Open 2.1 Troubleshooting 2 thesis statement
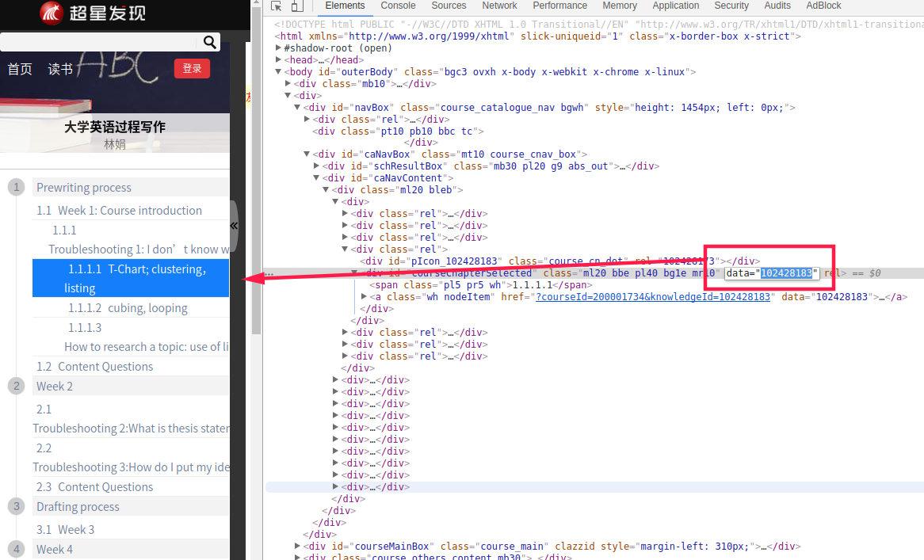Viewport: 924px width, 560px height. 131,419
